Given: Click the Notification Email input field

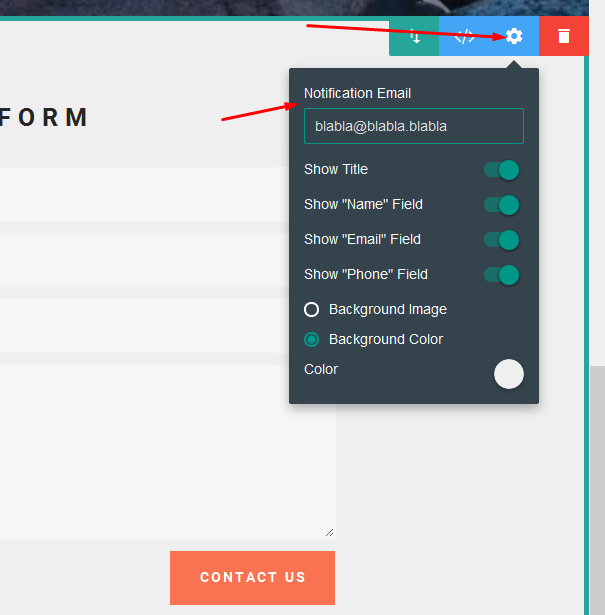Looking at the screenshot, I should pos(413,126).
